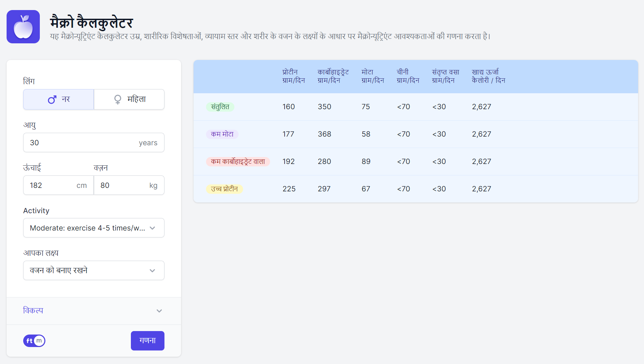Select the कम कार्बोहाइड्रेट वाला tag
This screenshot has width=644, height=364.
(238, 162)
